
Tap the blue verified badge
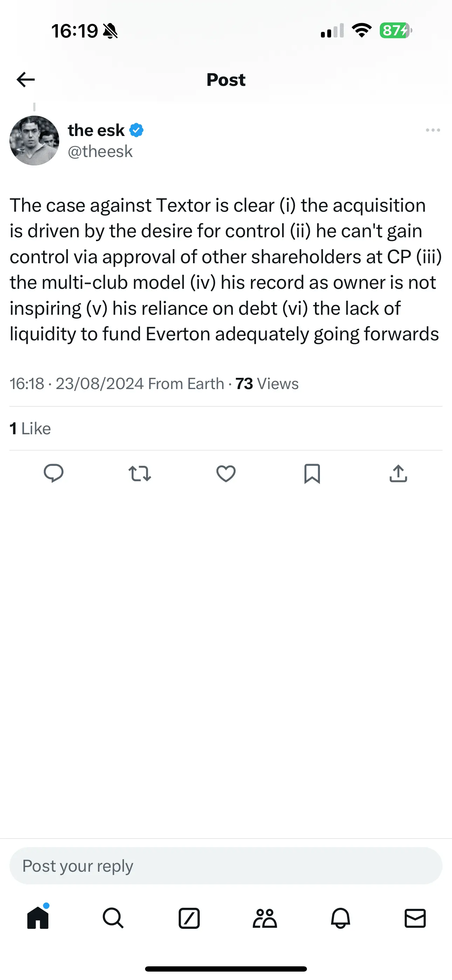[x=136, y=130]
